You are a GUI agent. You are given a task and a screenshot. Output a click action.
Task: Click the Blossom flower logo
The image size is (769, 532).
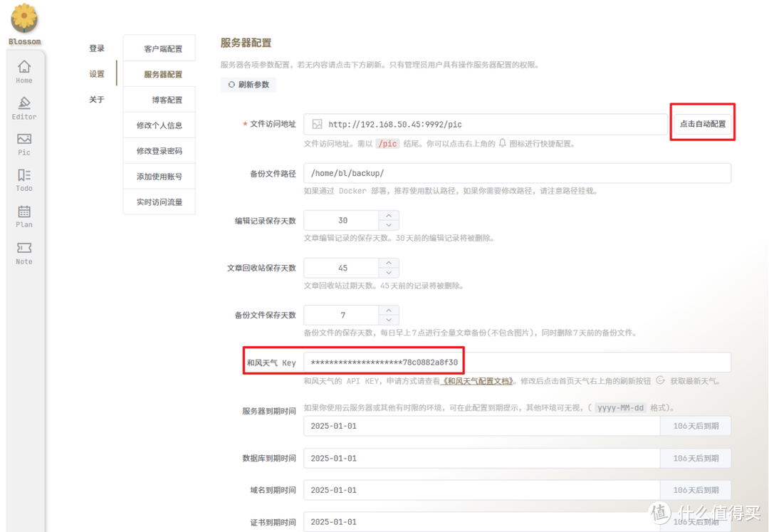point(23,18)
